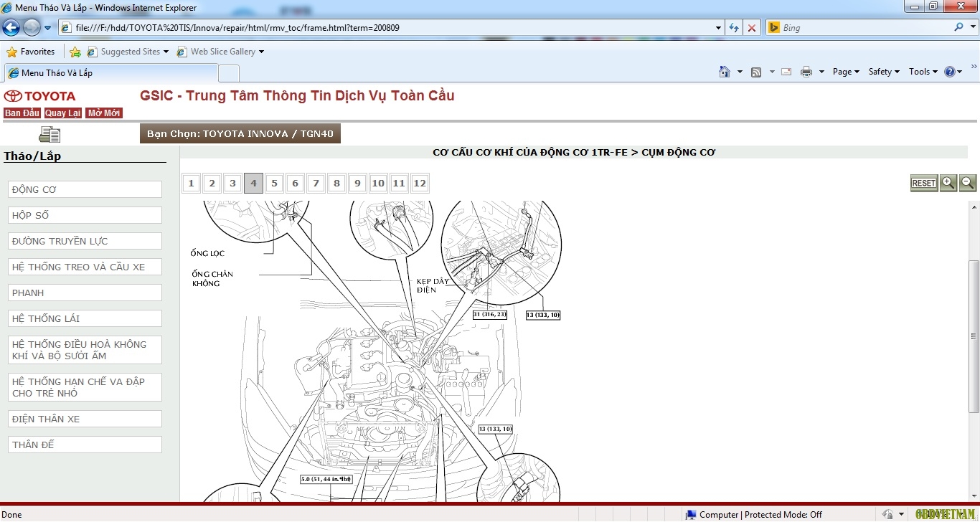Screen dimensions: 980x522
Task: Click the Read Mail envelope icon
Action: 786,72
